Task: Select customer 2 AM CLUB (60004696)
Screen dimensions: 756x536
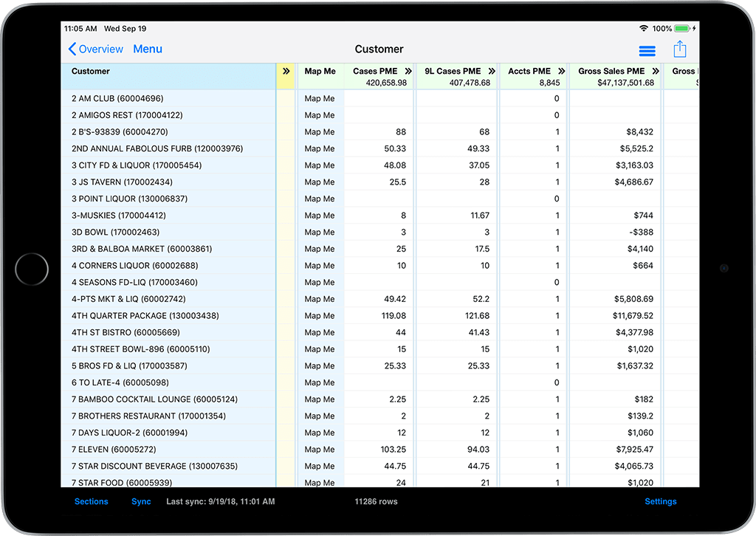Action: tap(117, 98)
